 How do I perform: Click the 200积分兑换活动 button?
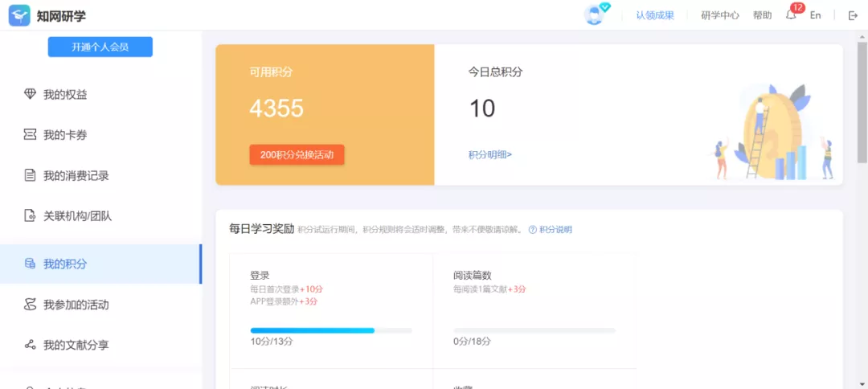tap(297, 154)
